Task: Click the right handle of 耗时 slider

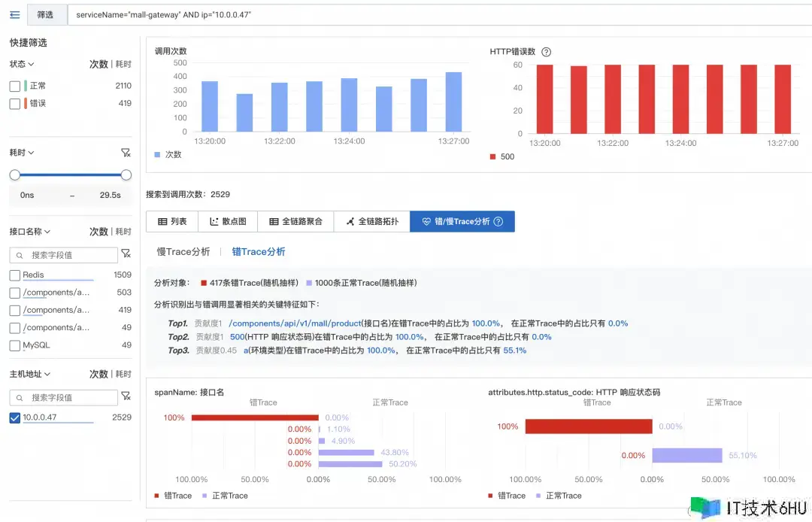Action: (x=126, y=175)
